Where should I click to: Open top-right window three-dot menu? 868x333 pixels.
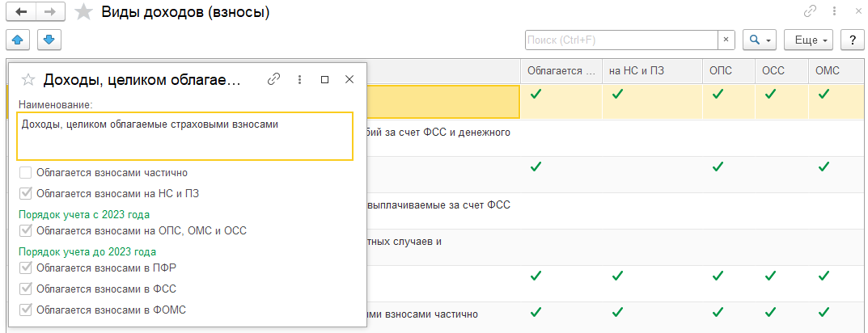tap(833, 11)
